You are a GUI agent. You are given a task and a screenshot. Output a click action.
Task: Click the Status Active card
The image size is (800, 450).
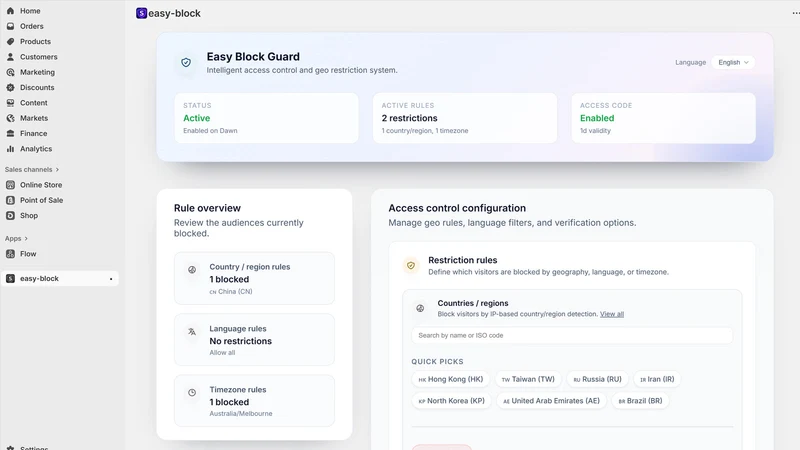click(x=266, y=118)
